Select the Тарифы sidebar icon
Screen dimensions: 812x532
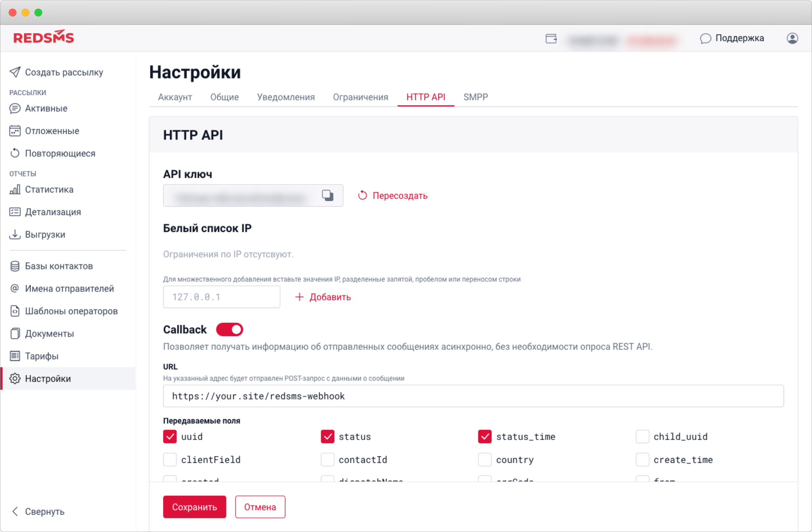point(15,356)
